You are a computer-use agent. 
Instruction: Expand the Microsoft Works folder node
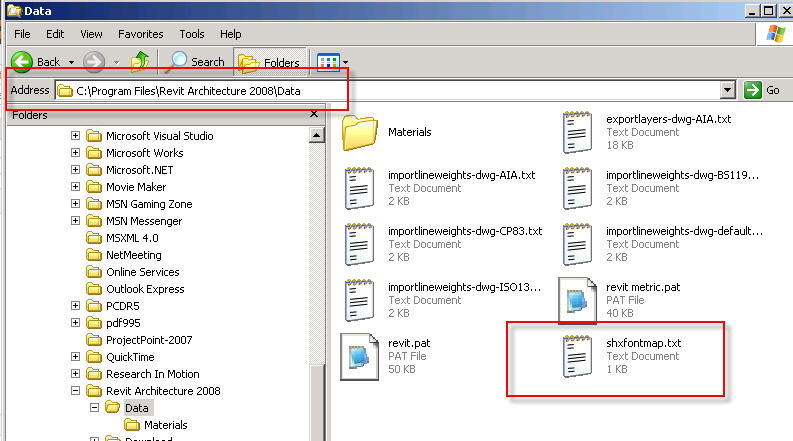point(75,153)
